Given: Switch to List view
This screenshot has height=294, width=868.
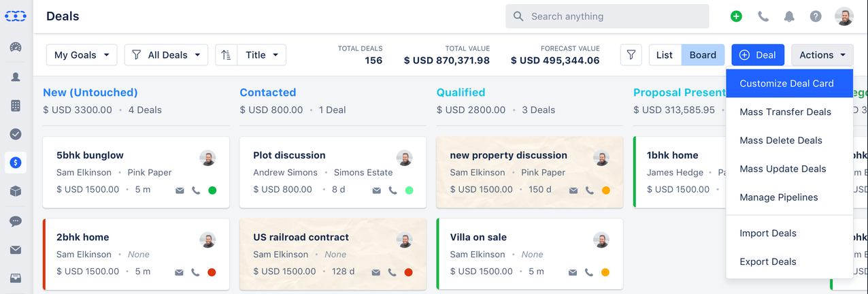Looking at the screenshot, I should 665,55.
